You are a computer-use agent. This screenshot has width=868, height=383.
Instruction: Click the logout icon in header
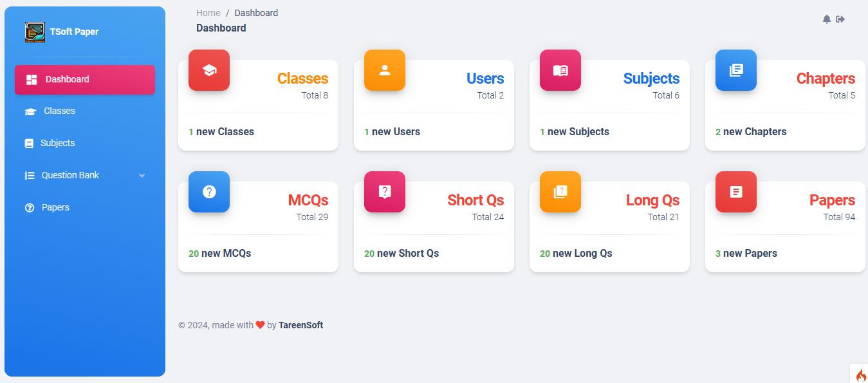(840, 19)
